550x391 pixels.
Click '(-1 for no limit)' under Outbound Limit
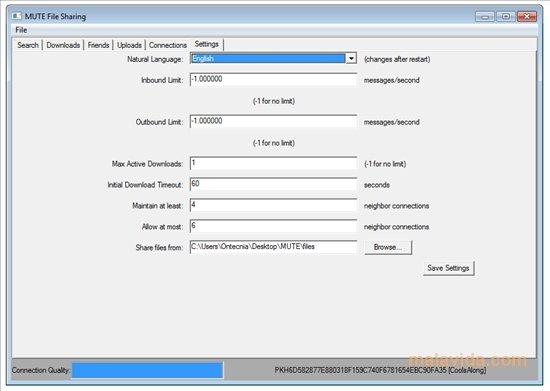click(x=274, y=143)
